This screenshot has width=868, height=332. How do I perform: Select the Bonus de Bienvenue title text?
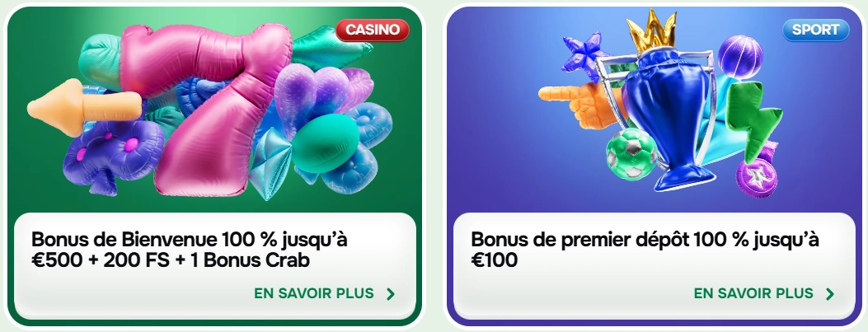coord(190,250)
